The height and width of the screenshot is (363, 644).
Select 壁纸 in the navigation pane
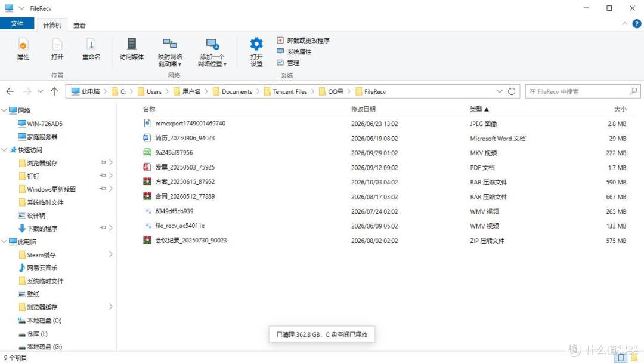click(29, 294)
